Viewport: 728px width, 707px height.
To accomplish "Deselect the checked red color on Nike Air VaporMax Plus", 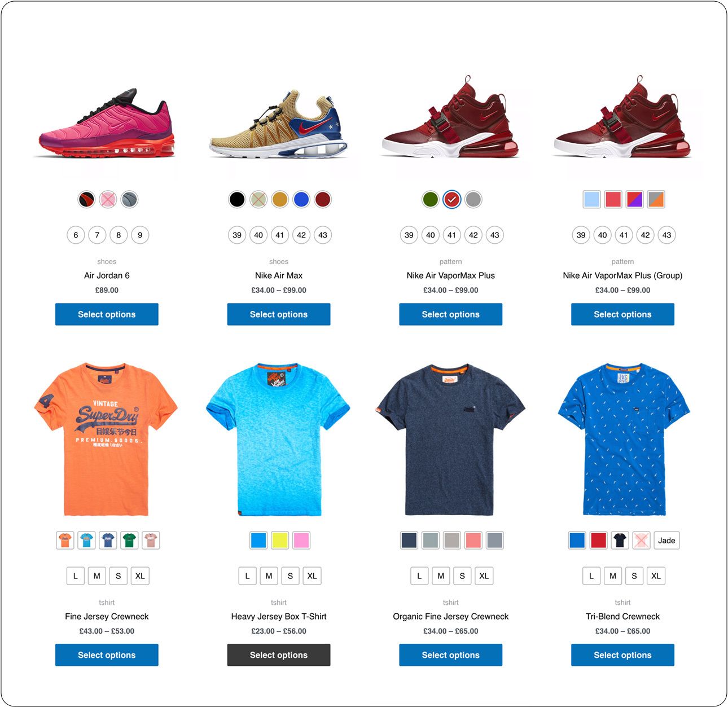I will coord(451,199).
